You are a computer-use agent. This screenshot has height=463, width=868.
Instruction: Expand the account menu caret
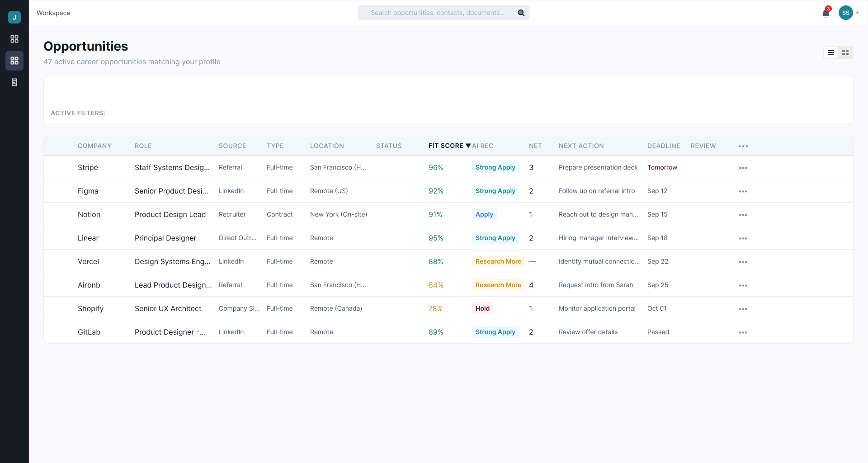pyautogui.click(x=858, y=13)
